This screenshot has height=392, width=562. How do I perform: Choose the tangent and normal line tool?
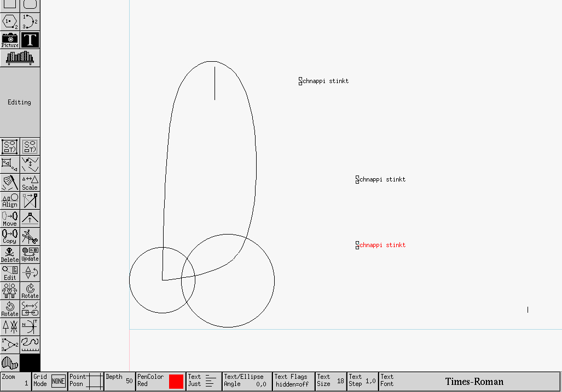click(30, 327)
